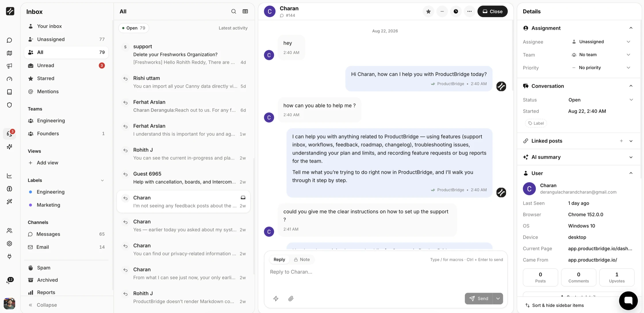Star the Charan conversation
This screenshot has height=313, width=644.
point(428,11)
